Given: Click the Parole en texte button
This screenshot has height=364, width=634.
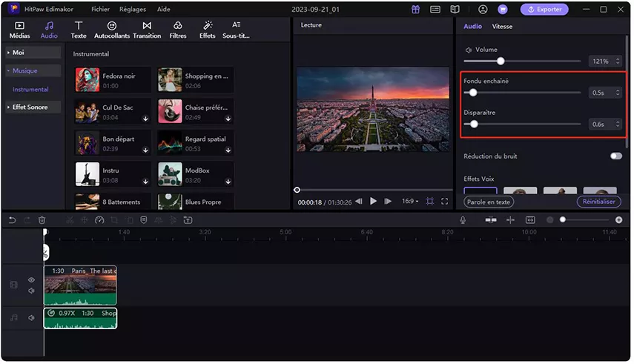Looking at the screenshot, I should coord(489,202).
